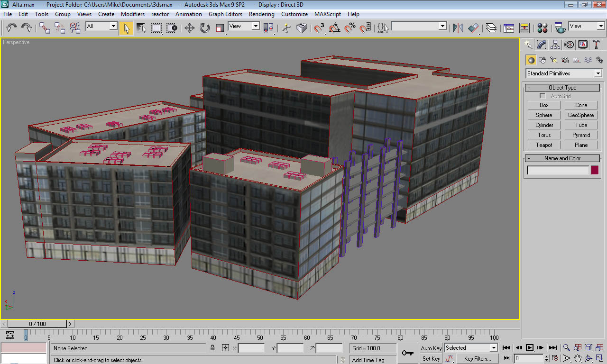The image size is (607, 364).
Task: Open the Key Filters dialog button
Action: (x=477, y=359)
